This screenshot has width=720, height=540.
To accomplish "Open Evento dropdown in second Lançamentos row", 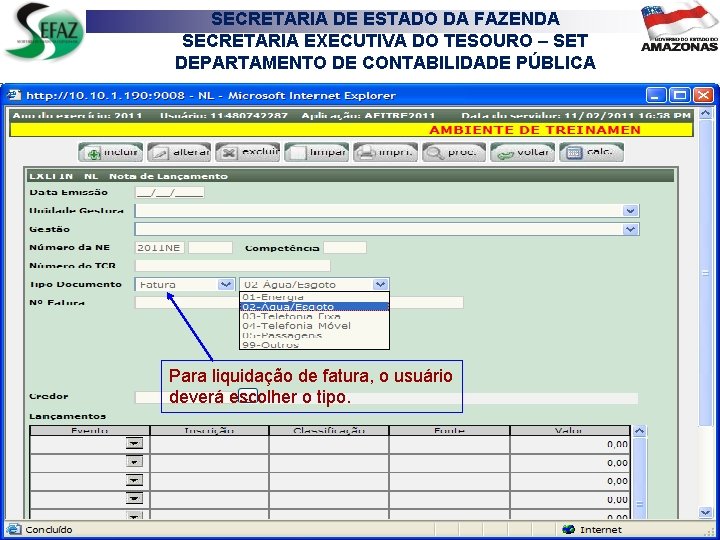I will (134, 461).
